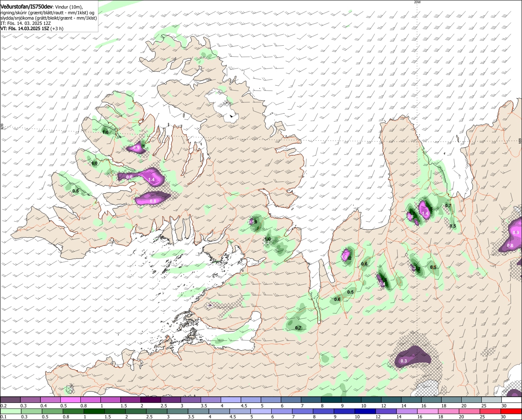
Task: Pick the light lavender 4 swatch in upper legend
Action: 230,400
